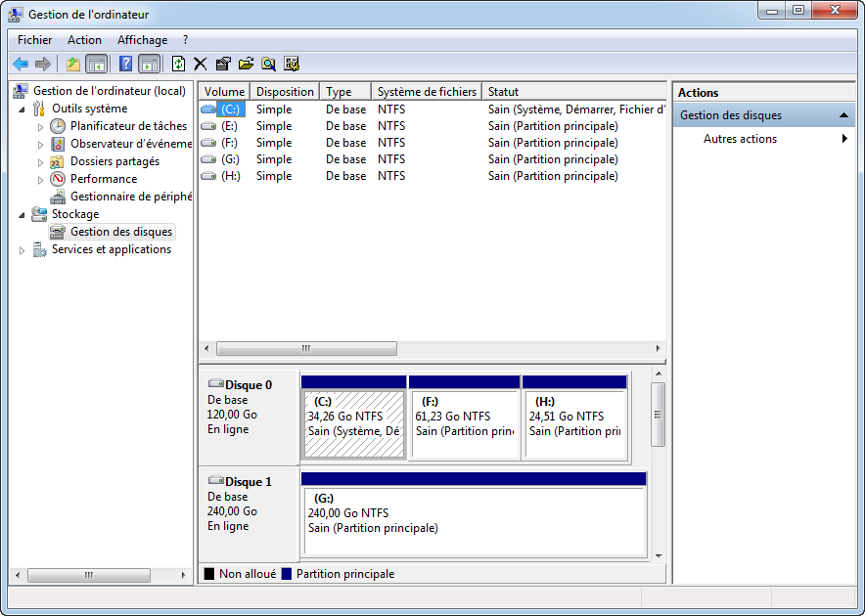
Task: Click the settings view toolbar icon
Action: point(292,64)
